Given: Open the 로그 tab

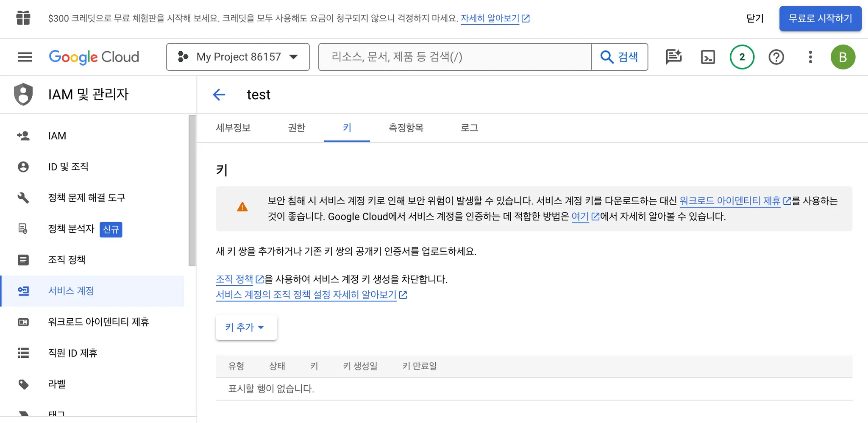Looking at the screenshot, I should pyautogui.click(x=469, y=128).
